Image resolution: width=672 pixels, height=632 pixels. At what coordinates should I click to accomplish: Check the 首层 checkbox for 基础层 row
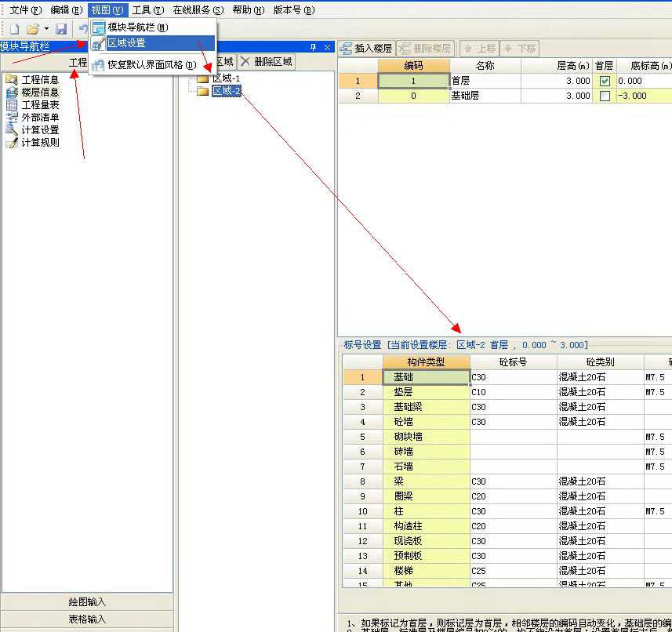pos(605,96)
